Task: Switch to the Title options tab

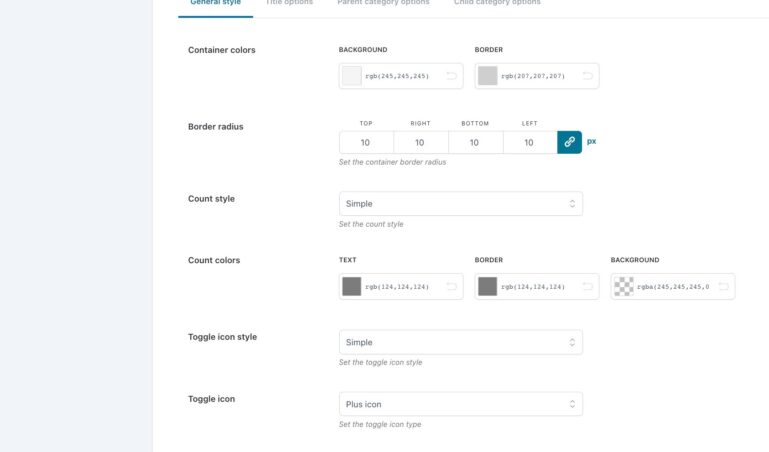Action: (289, 3)
